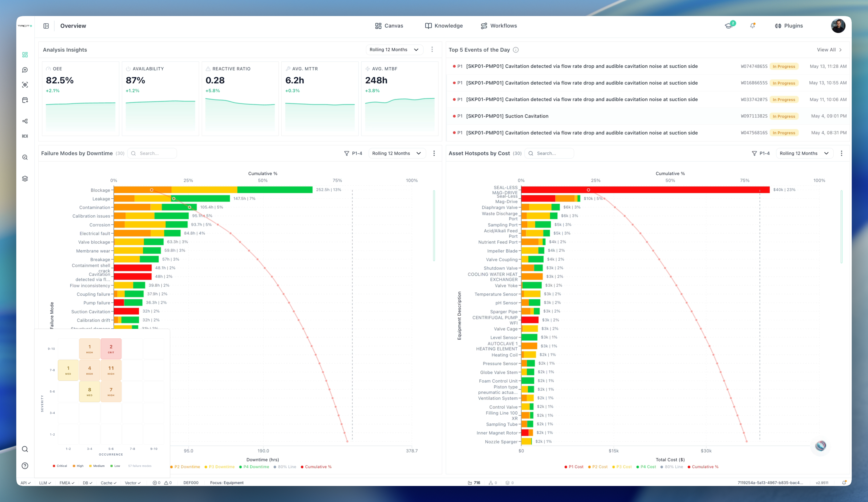The image size is (868, 502).
Task: Open the dashboard grid icon in sidebar
Action: point(25,55)
